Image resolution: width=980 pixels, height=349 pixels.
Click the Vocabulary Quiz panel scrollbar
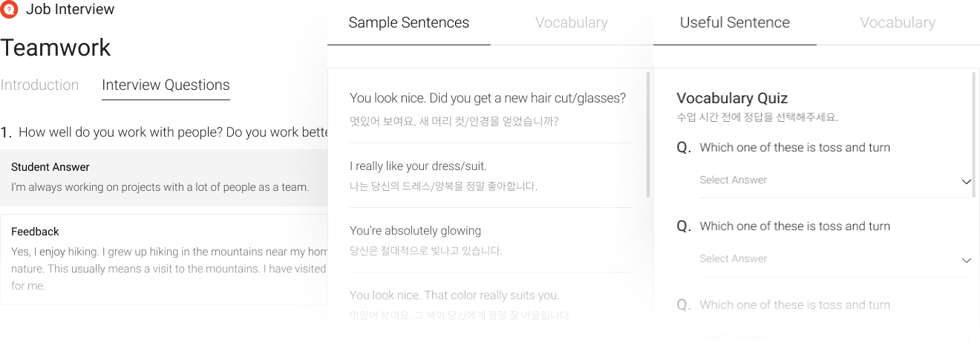pos(974,134)
